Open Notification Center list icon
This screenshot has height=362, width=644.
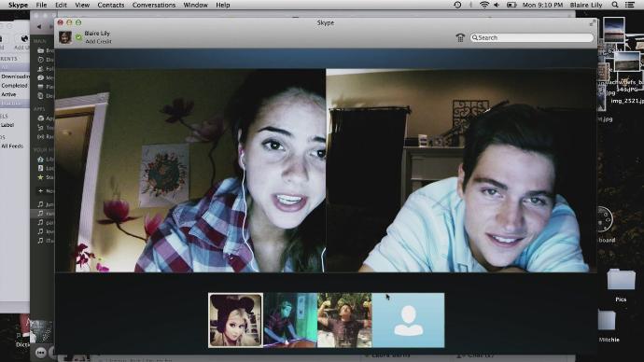pos(629,5)
